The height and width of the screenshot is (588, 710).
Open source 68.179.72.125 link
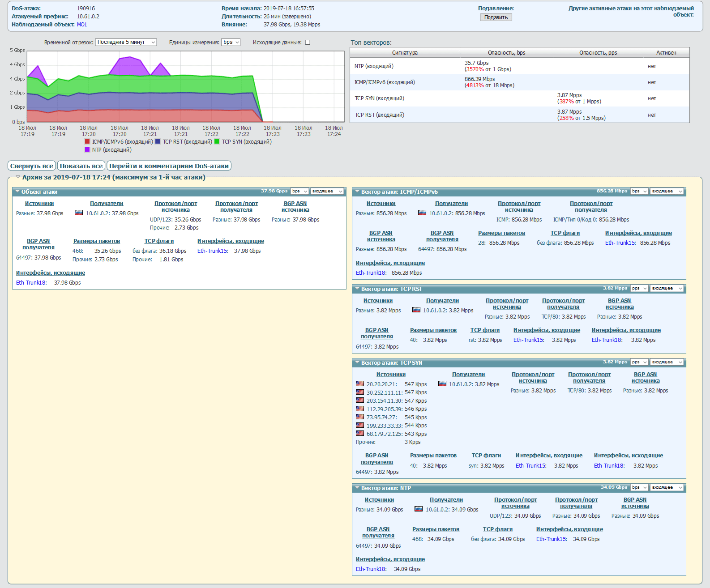pyautogui.click(x=384, y=434)
